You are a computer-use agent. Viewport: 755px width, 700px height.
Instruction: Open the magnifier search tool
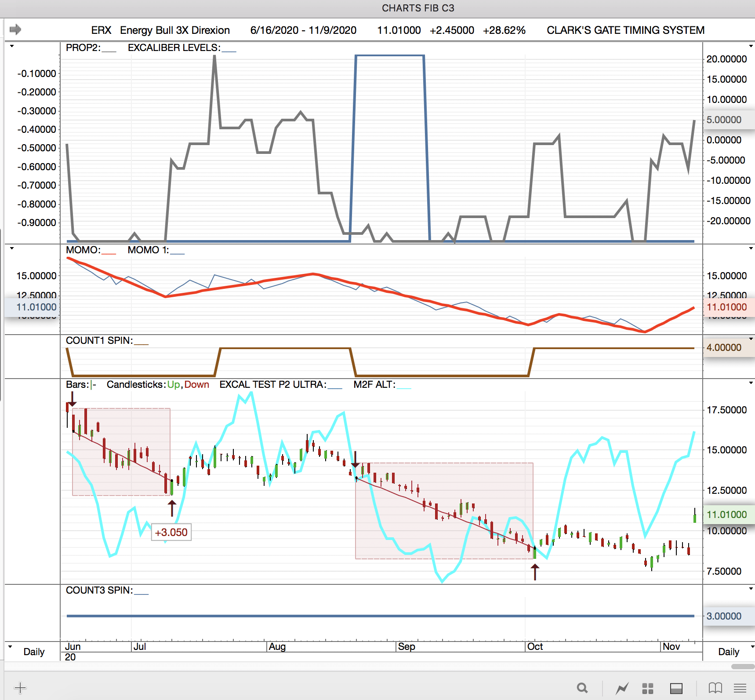(x=582, y=688)
